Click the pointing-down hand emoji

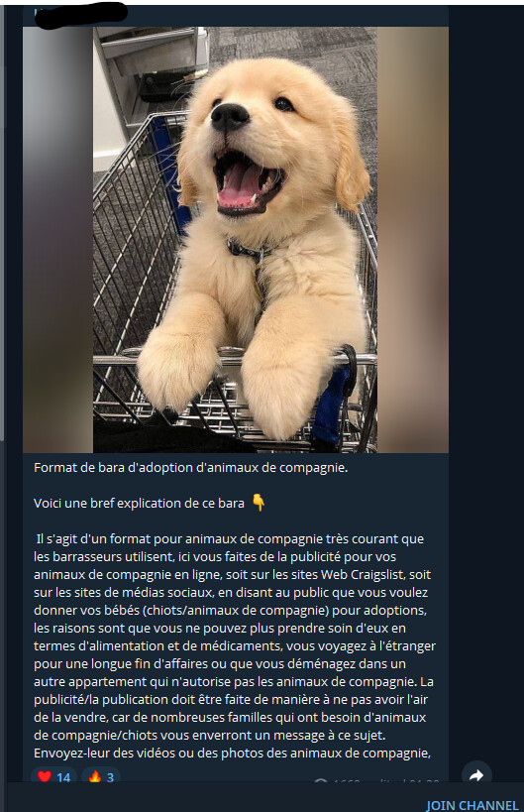pyautogui.click(x=259, y=503)
